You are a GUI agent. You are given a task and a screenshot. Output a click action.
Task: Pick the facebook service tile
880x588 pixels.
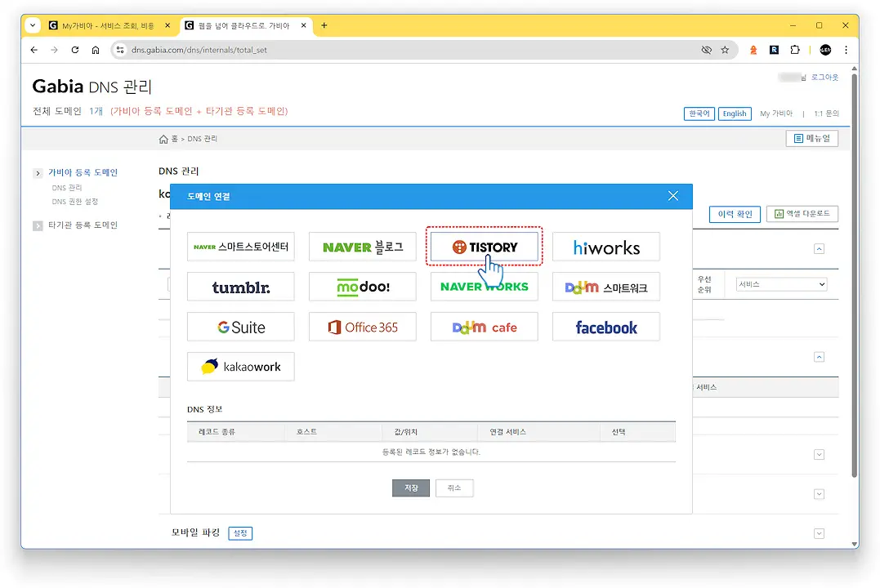click(x=606, y=327)
